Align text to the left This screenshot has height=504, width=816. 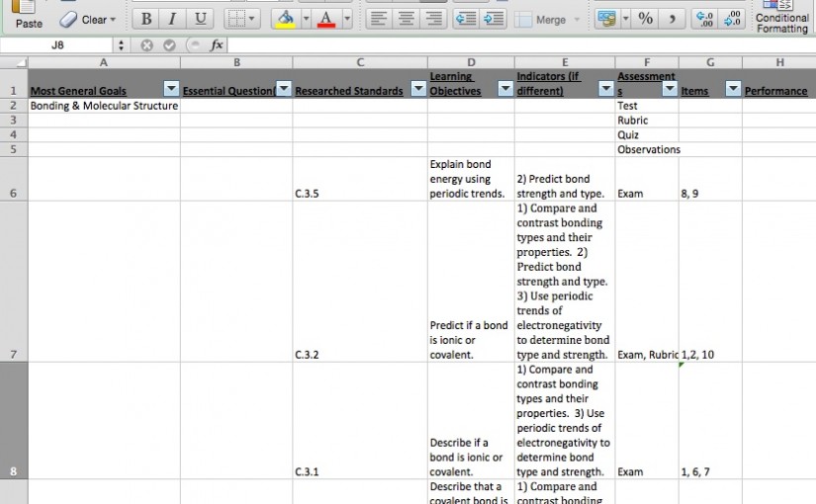click(x=379, y=19)
